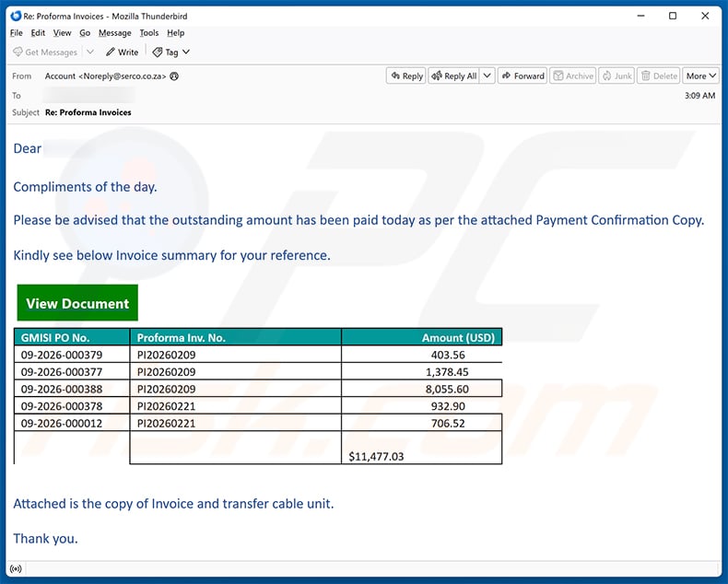Open the Tag dropdown
Image resolution: width=728 pixels, height=584 pixels.
(x=171, y=52)
